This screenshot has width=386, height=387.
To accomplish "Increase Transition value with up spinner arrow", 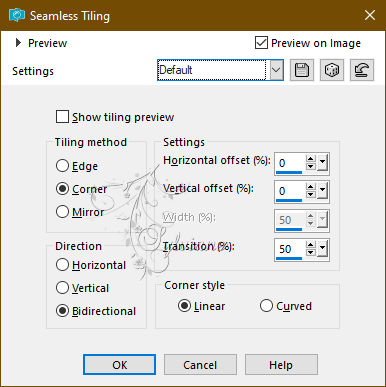I will pyautogui.click(x=311, y=245).
